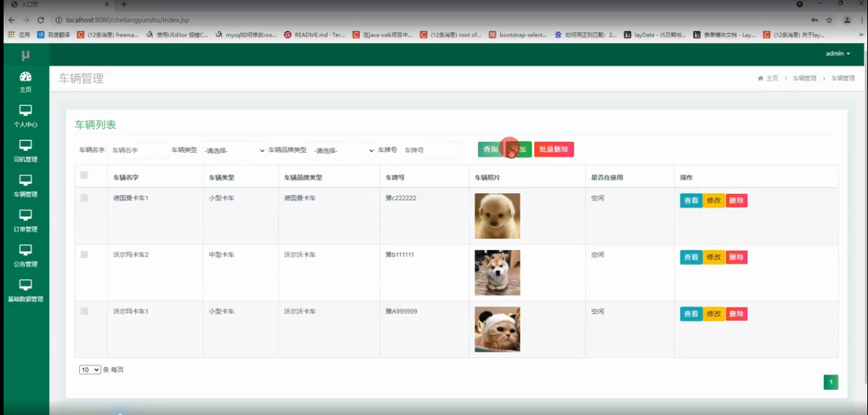Screen dimensions: 868x415
Task: Click the plate number 豫A999999
Action: 402,311
